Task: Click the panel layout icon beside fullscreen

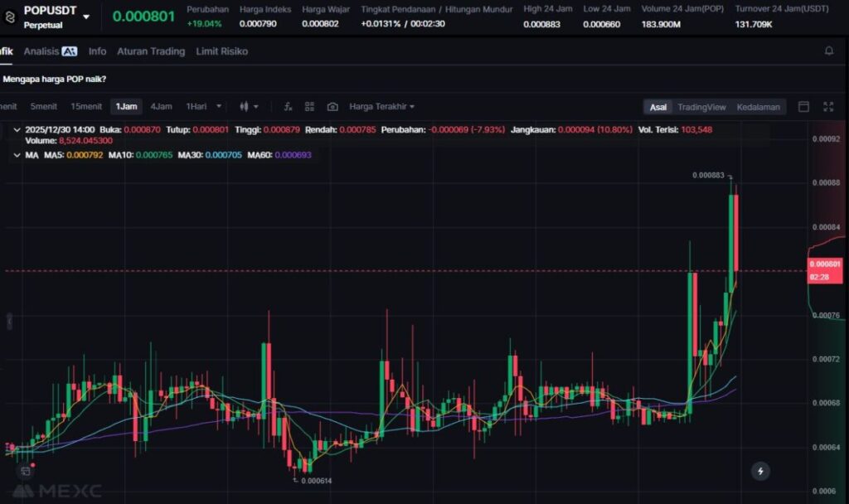Action: coord(803,107)
